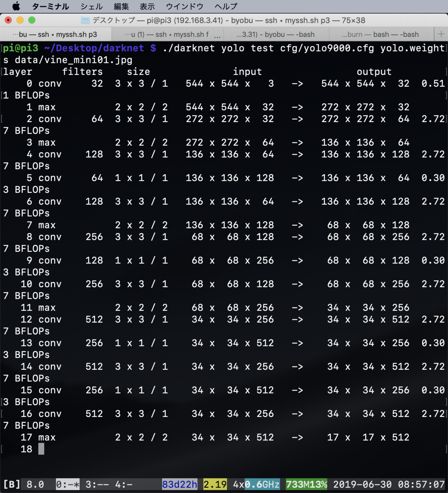Screen dimensions: 448x493
Task: Open the シェル menu
Action: [92, 7]
